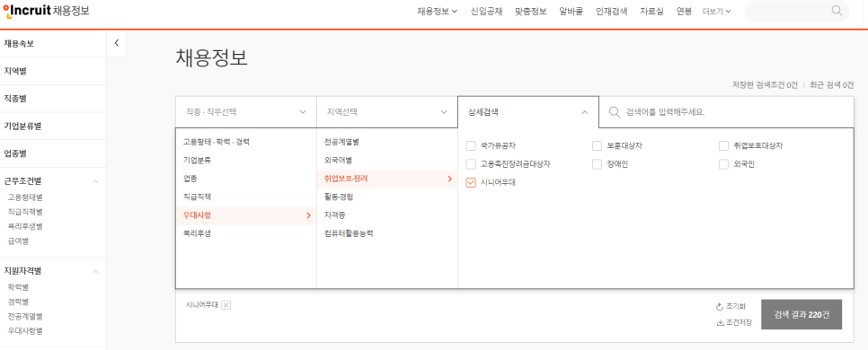Remove the 시니어우대 filter tag with X

226,304
